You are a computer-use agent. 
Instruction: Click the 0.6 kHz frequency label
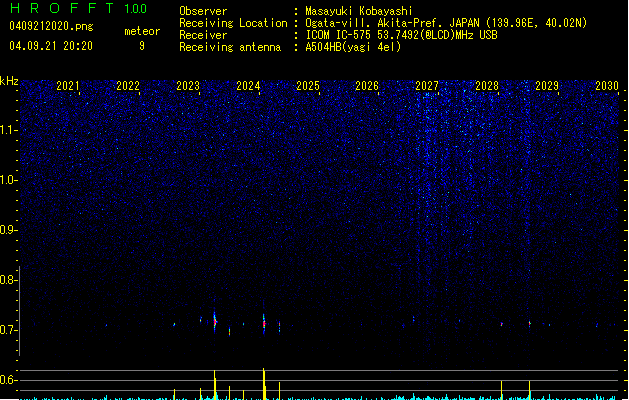[x=8, y=380]
